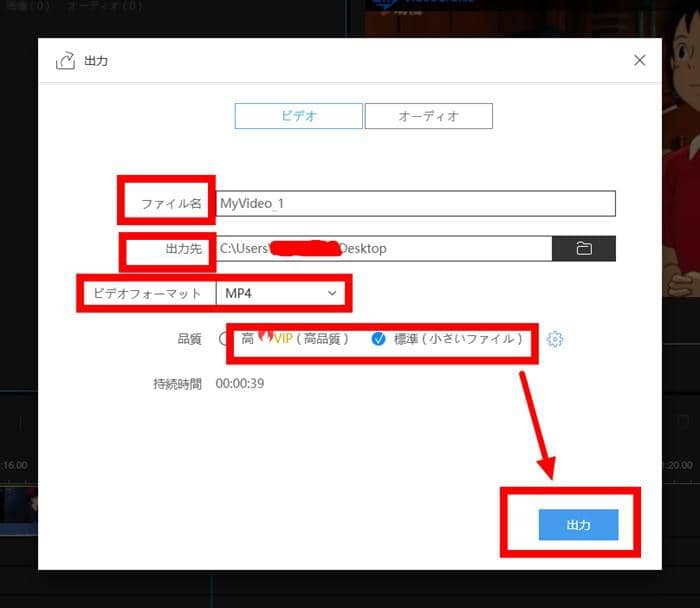Select the 標準 (小さいファイル) quality radio
The image size is (700, 608).
(x=378, y=339)
